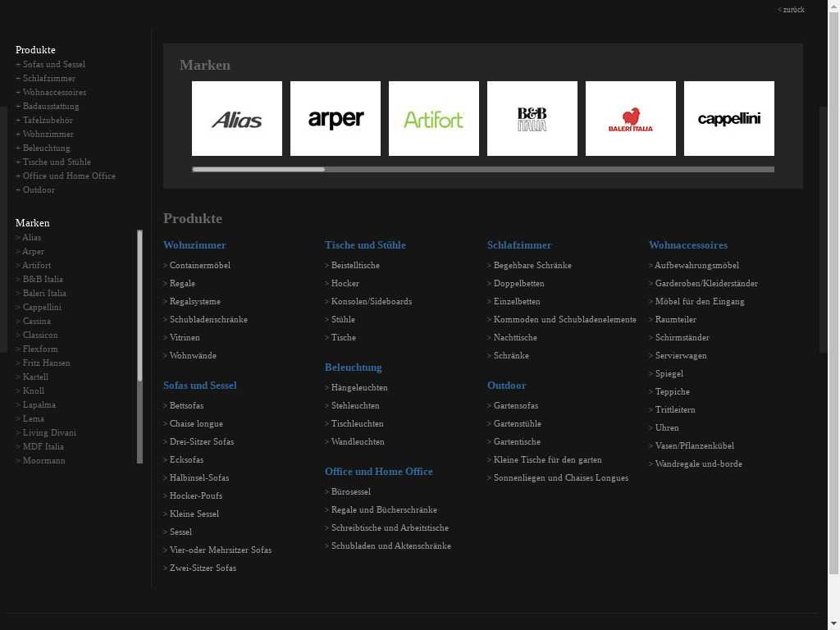Open the Sofas und Sessel heading

[200, 386]
